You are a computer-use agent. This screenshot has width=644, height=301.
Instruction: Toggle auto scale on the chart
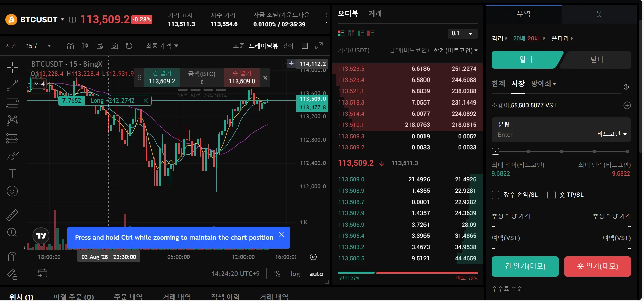[x=316, y=274]
